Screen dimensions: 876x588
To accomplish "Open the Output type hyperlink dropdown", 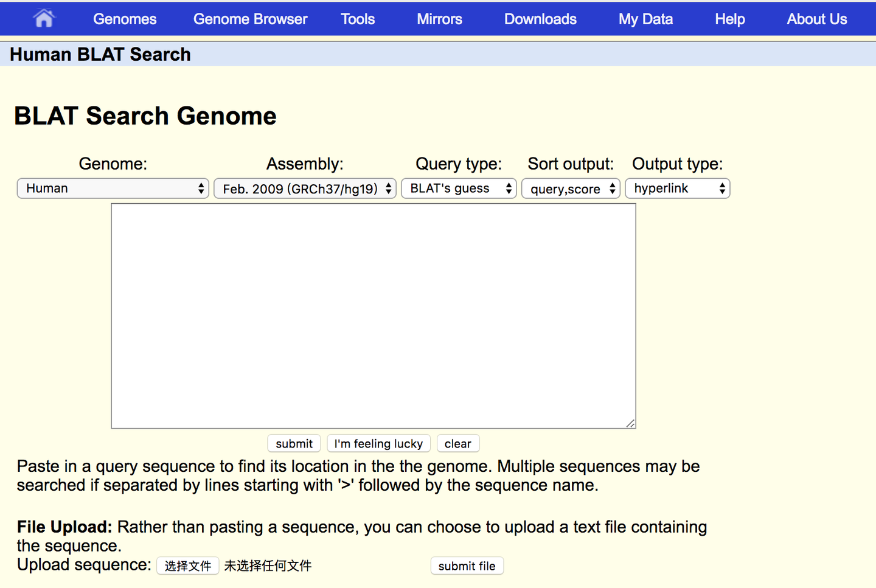I will tap(677, 189).
